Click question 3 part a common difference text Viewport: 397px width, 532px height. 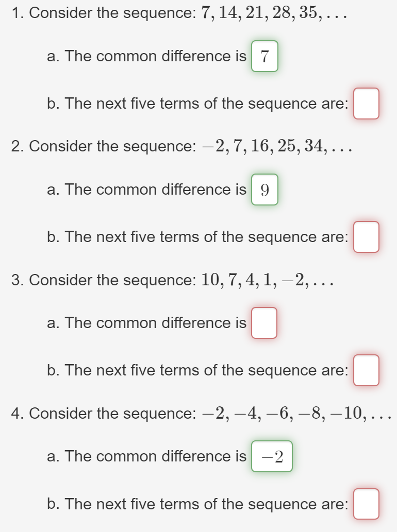click(147, 323)
